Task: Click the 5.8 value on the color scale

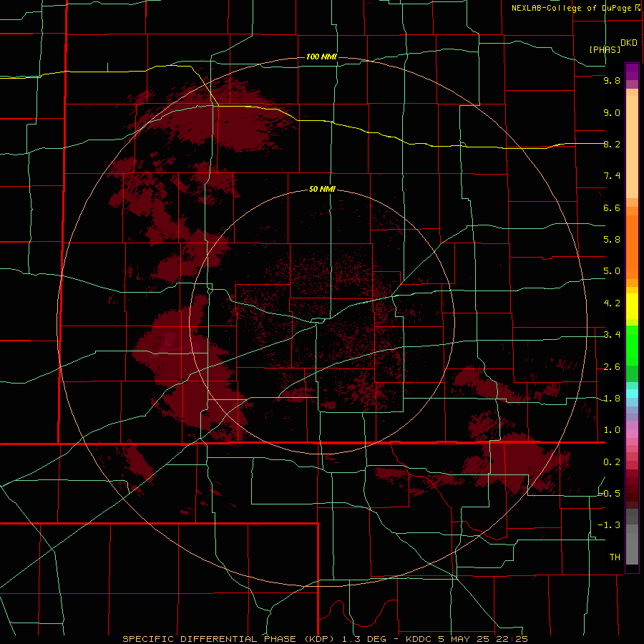Action: click(x=612, y=240)
